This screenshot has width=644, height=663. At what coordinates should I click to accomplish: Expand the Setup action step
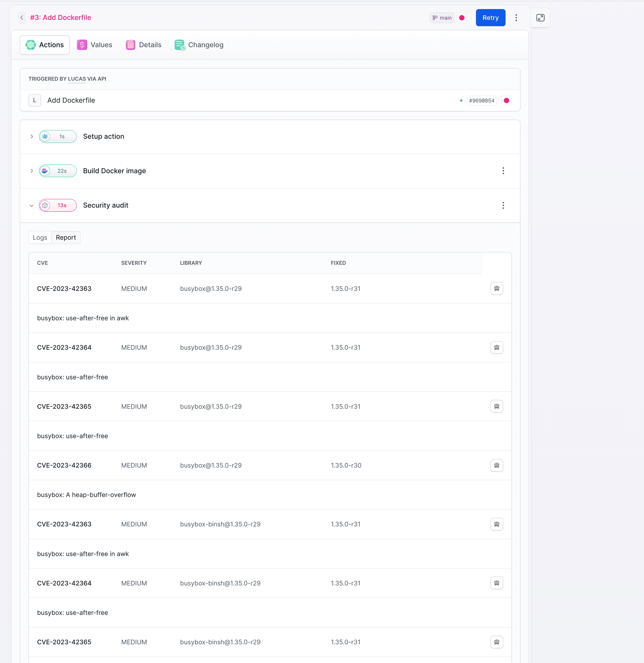coord(32,137)
